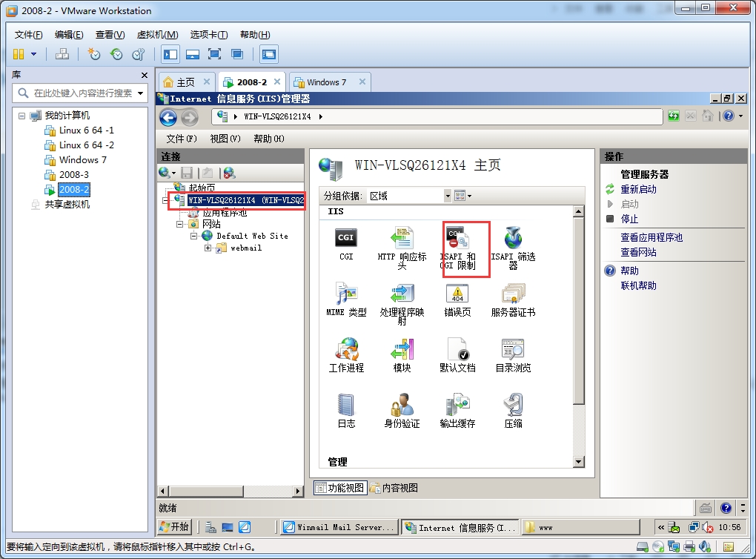Image resolution: width=756 pixels, height=559 pixels.
Task: Click the library search input field
Action: click(x=79, y=93)
